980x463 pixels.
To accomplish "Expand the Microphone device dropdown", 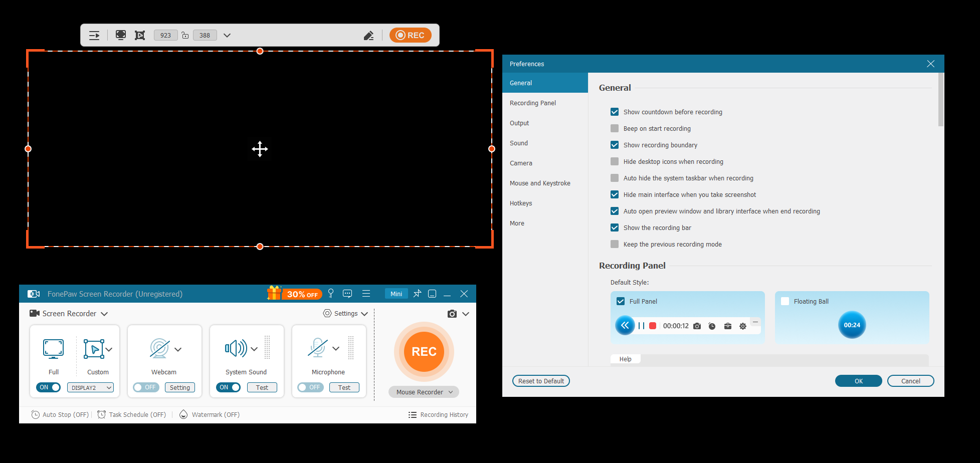I will click(x=336, y=349).
